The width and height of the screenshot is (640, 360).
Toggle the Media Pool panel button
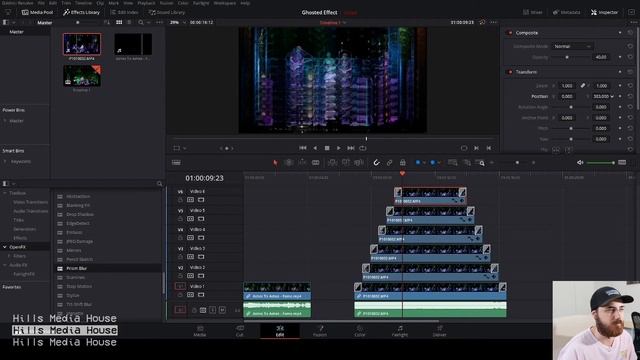point(37,12)
